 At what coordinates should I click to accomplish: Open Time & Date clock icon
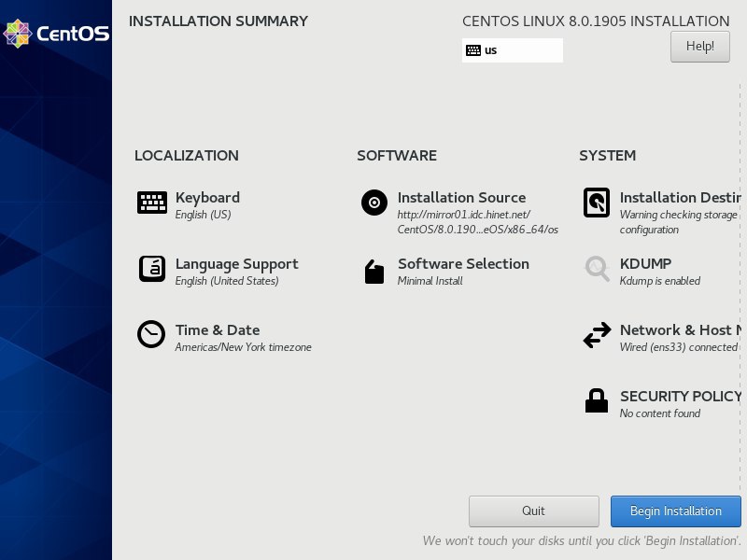coord(151,334)
